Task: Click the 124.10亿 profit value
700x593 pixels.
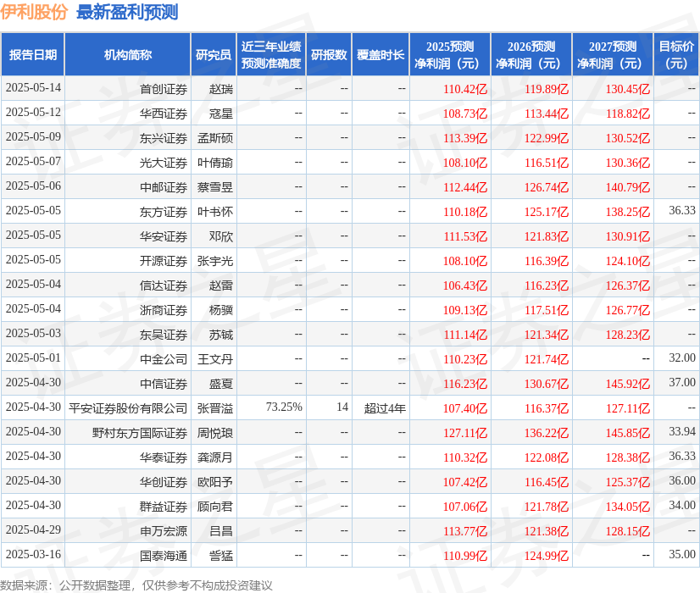Action: (627, 261)
